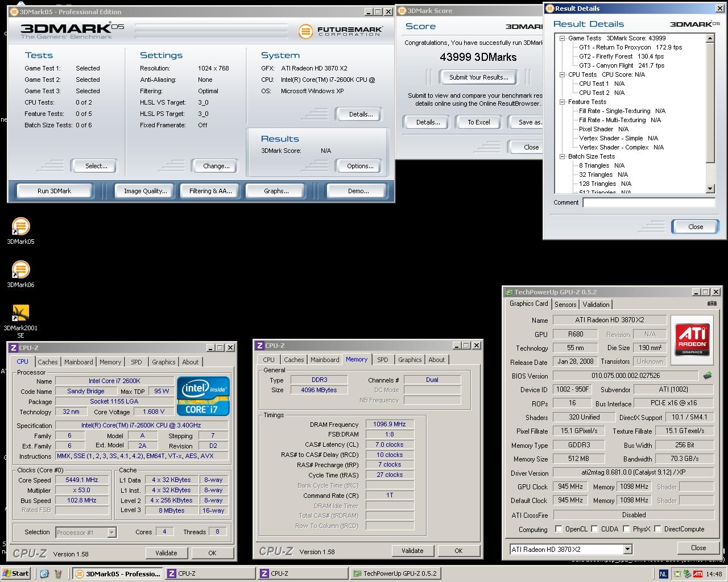Switch to the Sensors tab in GPU-Z

point(565,305)
